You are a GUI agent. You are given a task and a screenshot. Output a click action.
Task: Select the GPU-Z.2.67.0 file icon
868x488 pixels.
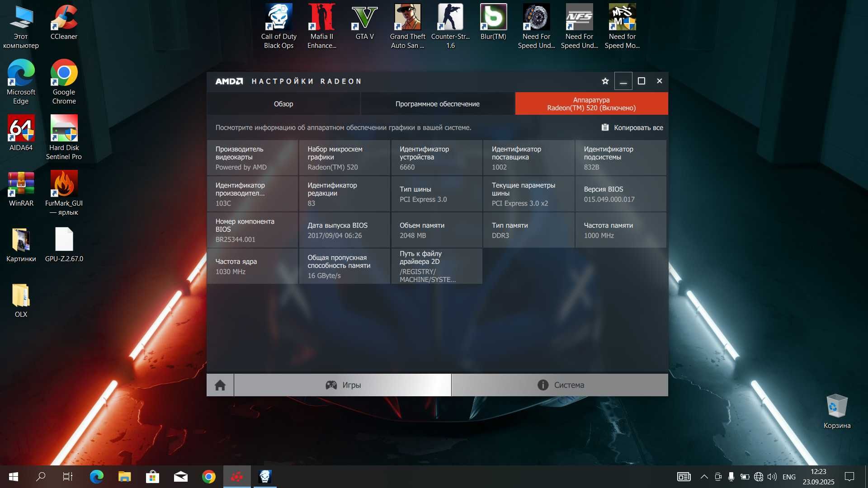(x=64, y=245)
